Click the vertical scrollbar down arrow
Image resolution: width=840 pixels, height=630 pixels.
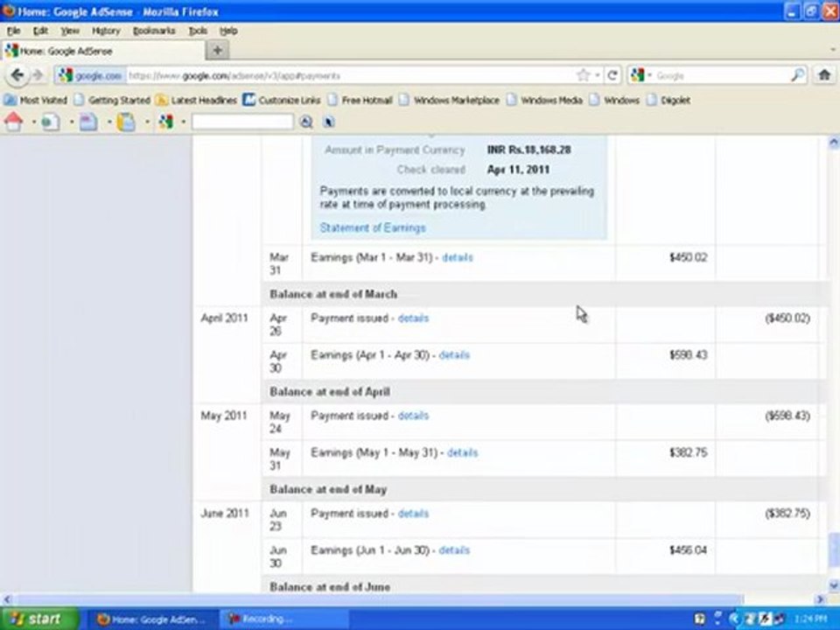tap(834, 584)
